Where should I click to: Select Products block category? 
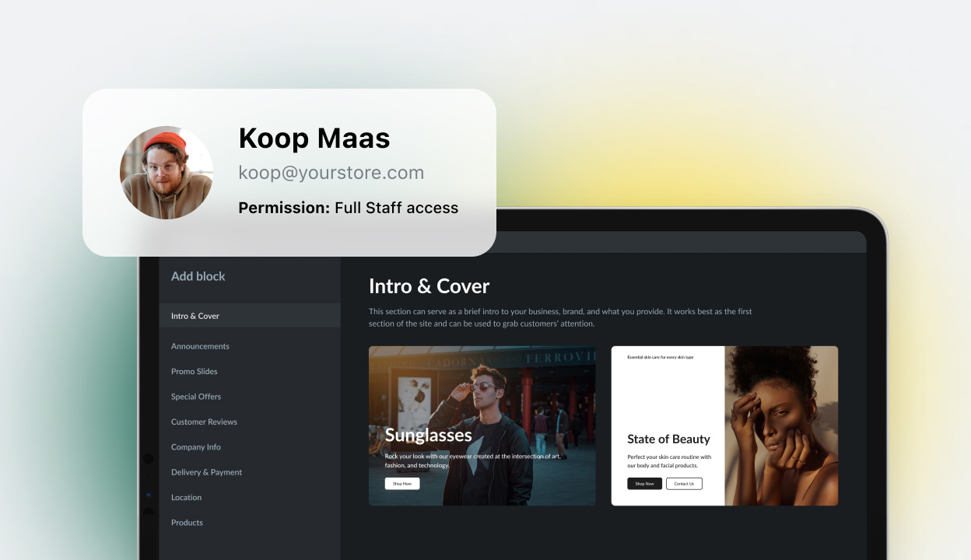point(187,523)
